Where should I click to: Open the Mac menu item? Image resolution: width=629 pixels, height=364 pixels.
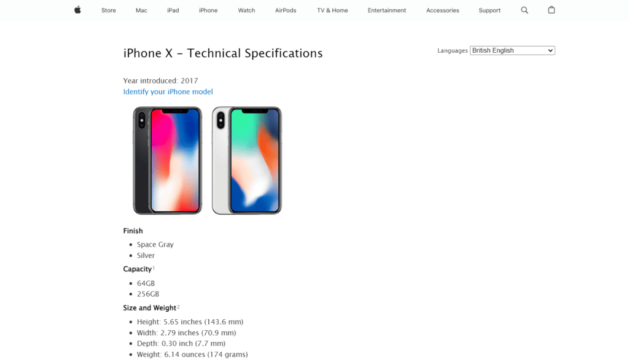pos(141,10)
